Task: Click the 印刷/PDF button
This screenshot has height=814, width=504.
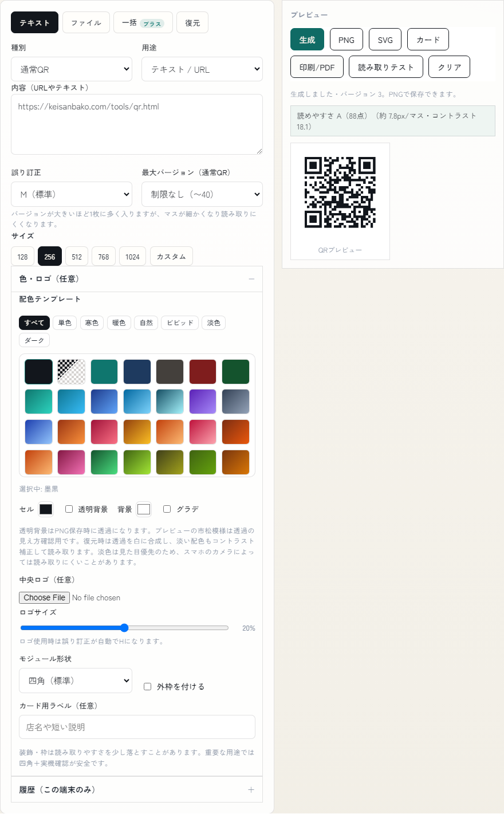Action: [317, 67]
